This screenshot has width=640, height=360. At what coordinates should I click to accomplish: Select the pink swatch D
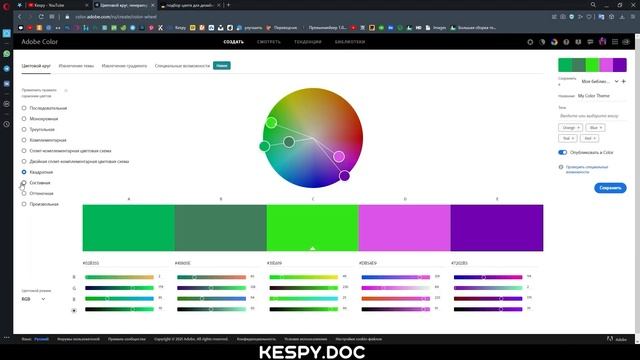tap(405, 228)
